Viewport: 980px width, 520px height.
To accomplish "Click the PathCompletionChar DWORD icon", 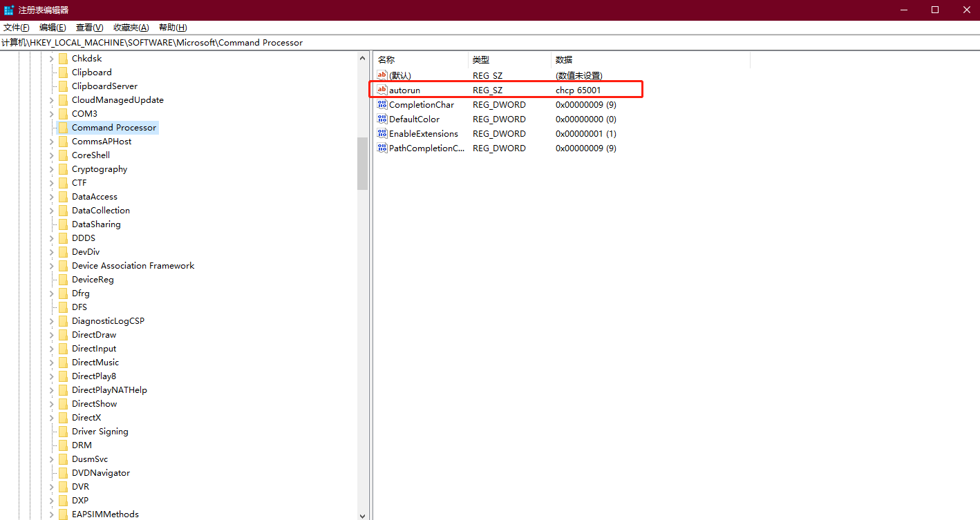I will (x=381, y=148).
